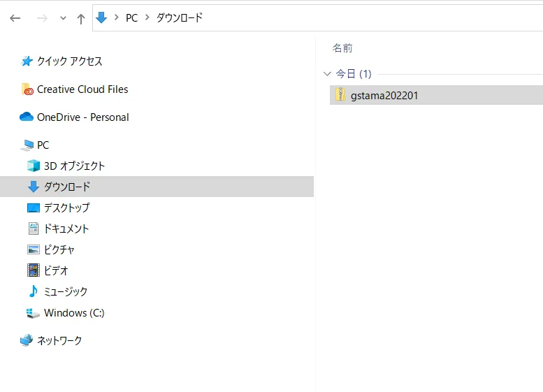Click the 3D オブジェクト cube icon
This screenshot has width=543, height=392.
(33, 166)
